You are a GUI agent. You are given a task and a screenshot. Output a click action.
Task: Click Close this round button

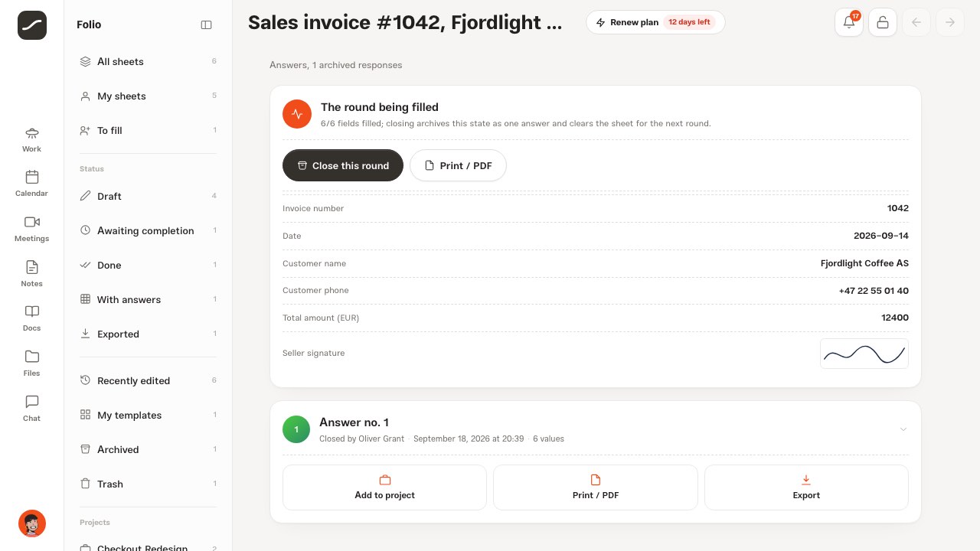343,165
